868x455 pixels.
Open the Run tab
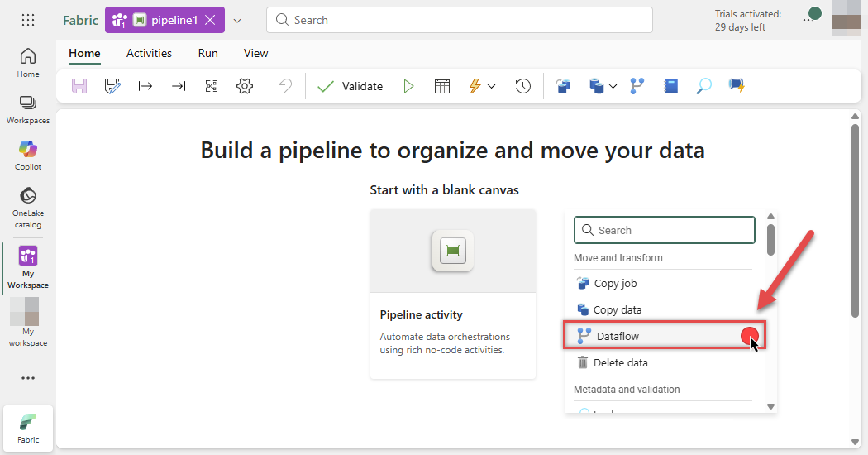pyautogui.click(x=208, y=53)
